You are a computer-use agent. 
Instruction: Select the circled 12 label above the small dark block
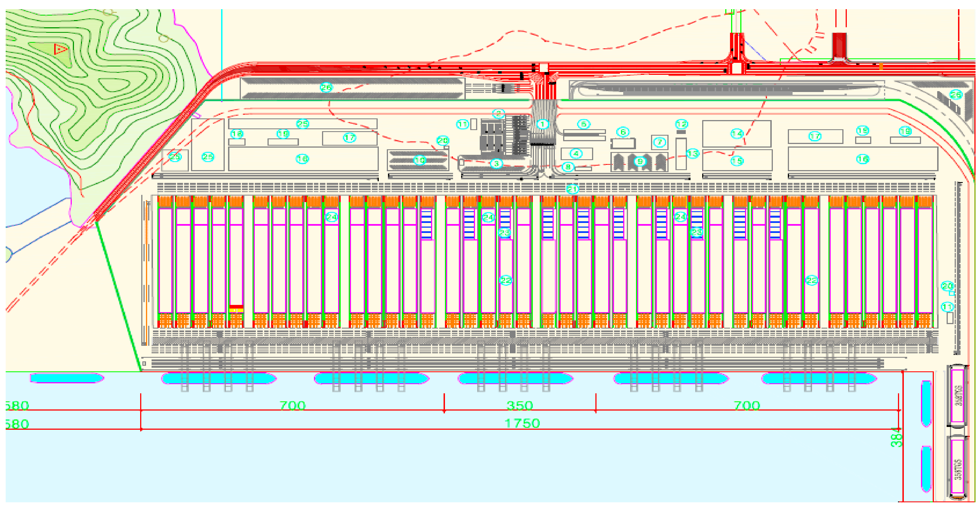point(681,124)
